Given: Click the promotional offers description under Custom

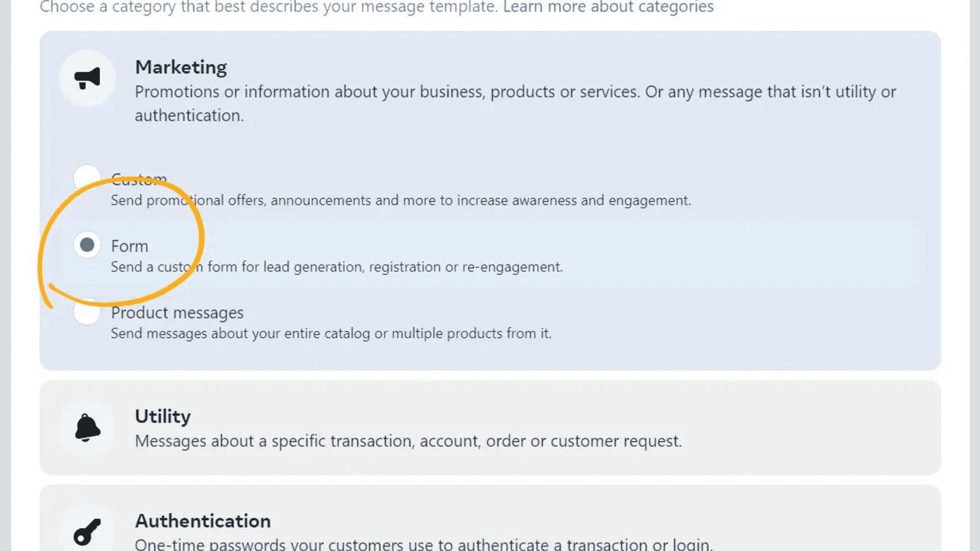Looking at the screenshot, I should point(401,200).
